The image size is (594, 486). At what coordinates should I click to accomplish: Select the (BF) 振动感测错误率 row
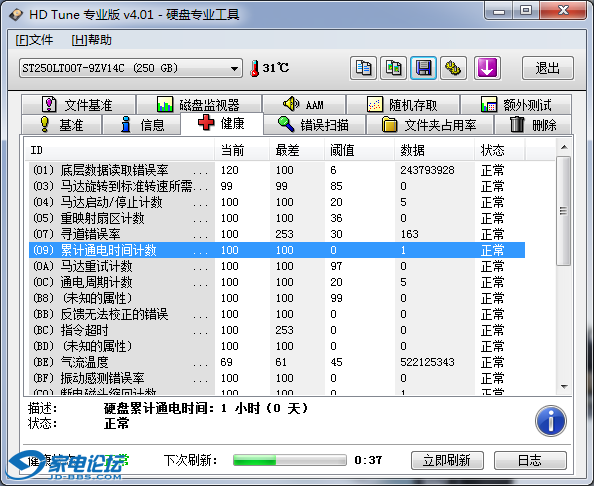click(x=277, y=378)
